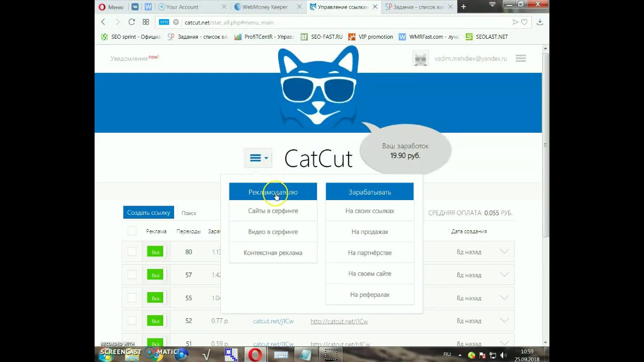Open the downloads icon
The width and height of the screenshot is (644, 362).
[540, 22]
